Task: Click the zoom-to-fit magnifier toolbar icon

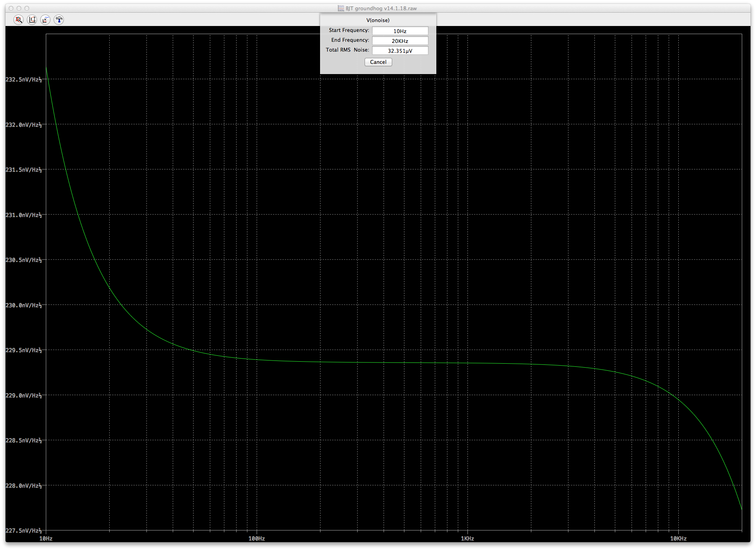Action: [19, 20]
